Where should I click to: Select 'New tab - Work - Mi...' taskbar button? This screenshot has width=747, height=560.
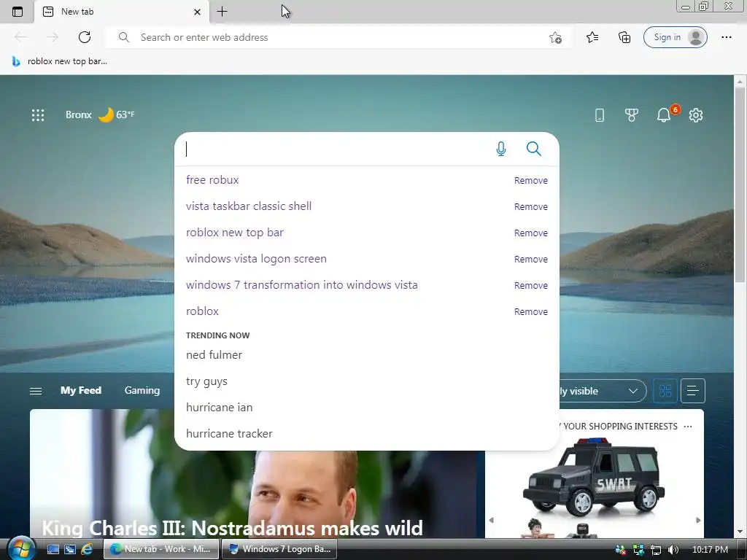tap(161, 549)
